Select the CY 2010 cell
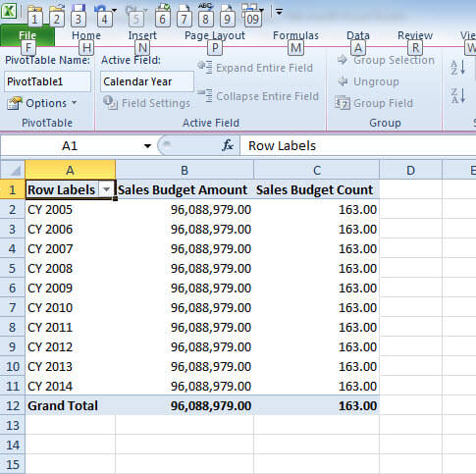 (70, 307)
